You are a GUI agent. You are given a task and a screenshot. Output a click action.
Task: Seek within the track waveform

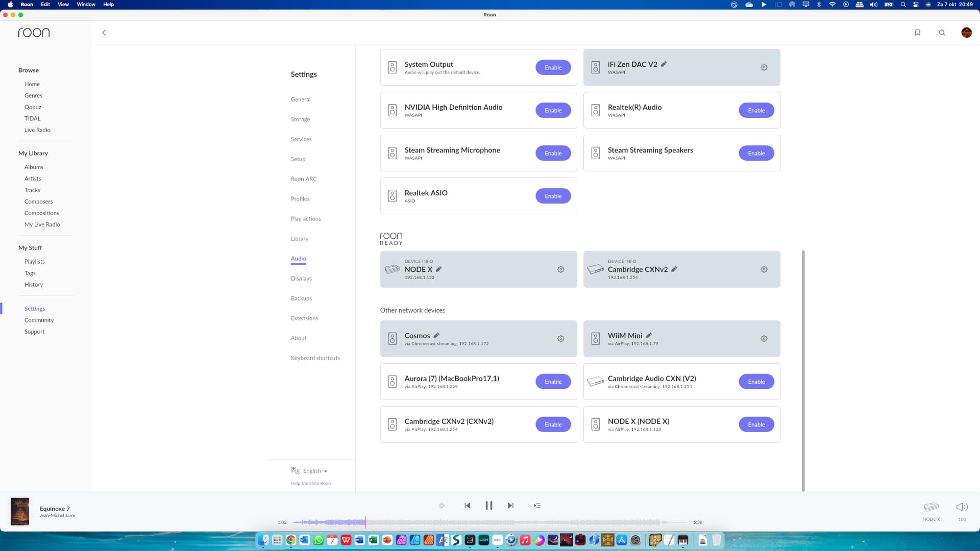coord(490,522)
